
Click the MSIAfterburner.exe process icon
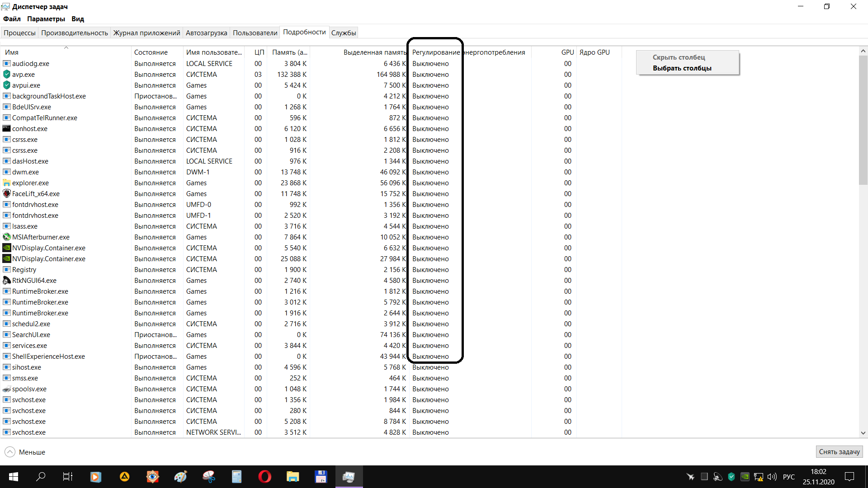(7, 237)
